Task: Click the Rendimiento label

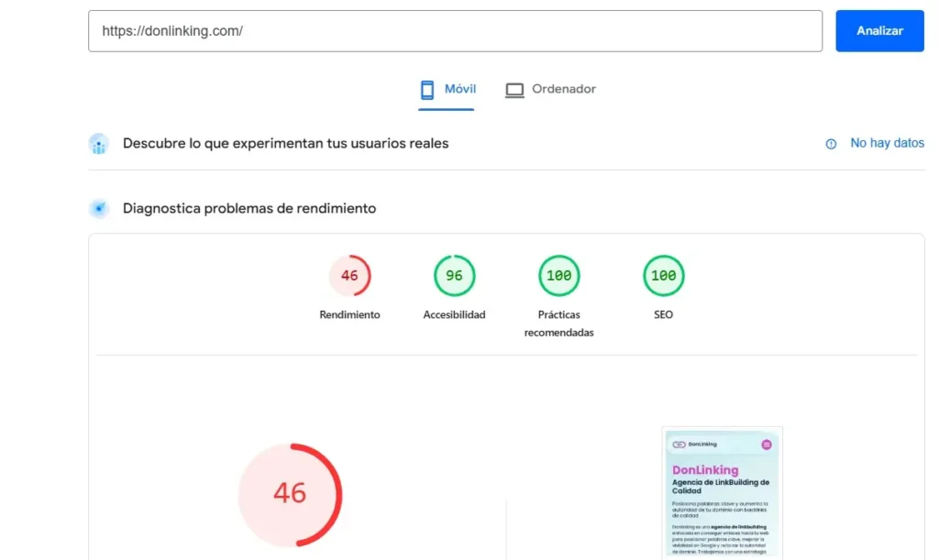Action: pos(349,314)
